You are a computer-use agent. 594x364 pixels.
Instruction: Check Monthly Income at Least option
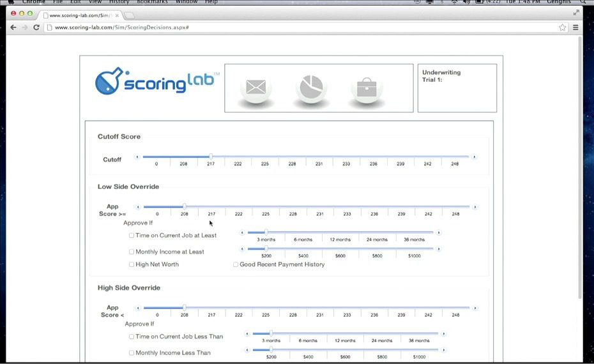pos(132,252)
